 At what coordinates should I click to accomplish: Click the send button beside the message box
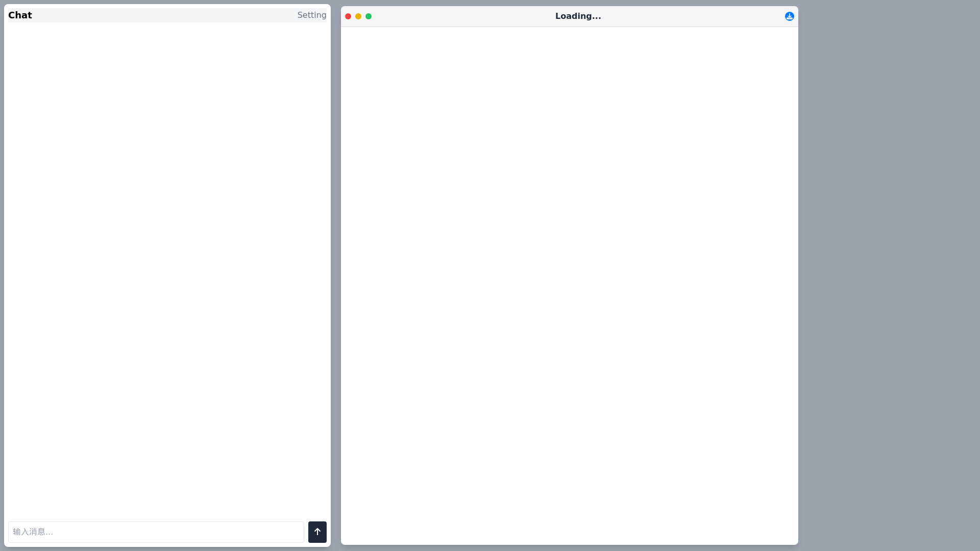point(317,532)
